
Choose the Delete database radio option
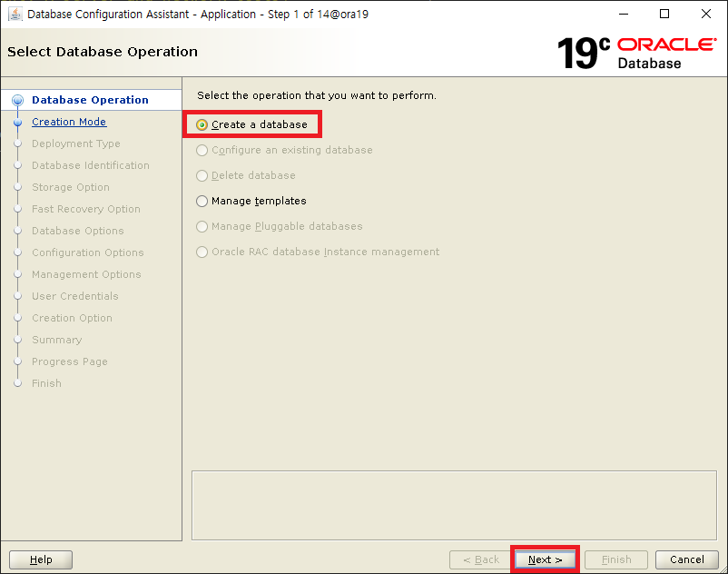[x=202, y=175]
